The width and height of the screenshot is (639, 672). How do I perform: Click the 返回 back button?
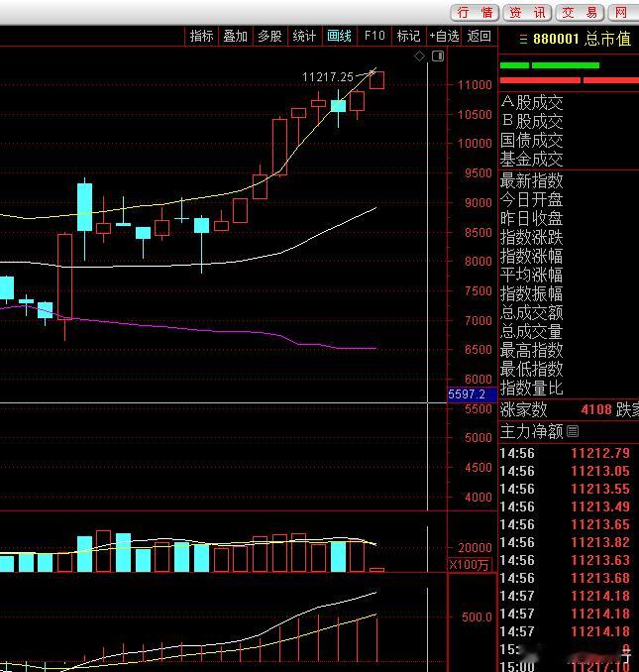pyautogui.click(x=479, y=36)
